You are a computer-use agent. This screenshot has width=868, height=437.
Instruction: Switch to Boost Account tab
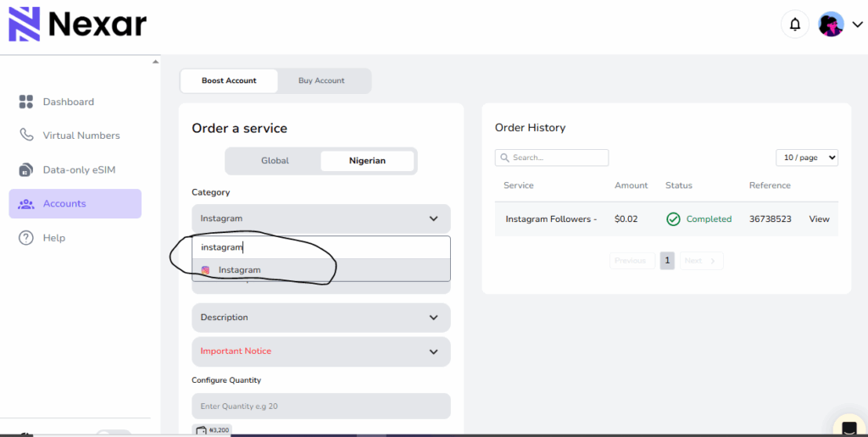pos(229,80)
